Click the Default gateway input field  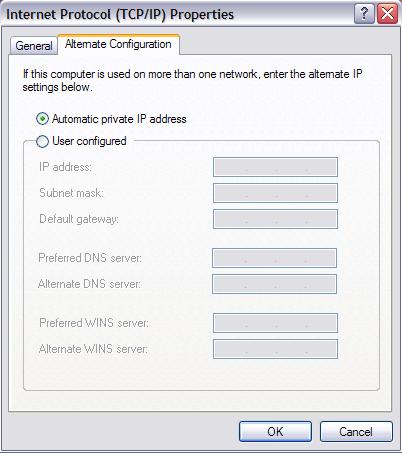275,219
